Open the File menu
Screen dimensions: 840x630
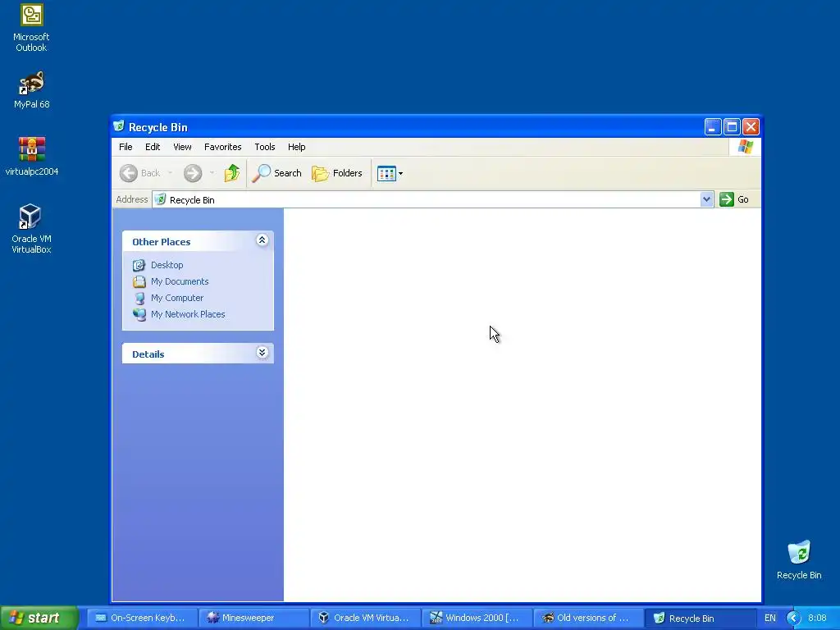[x=126, y=147]
